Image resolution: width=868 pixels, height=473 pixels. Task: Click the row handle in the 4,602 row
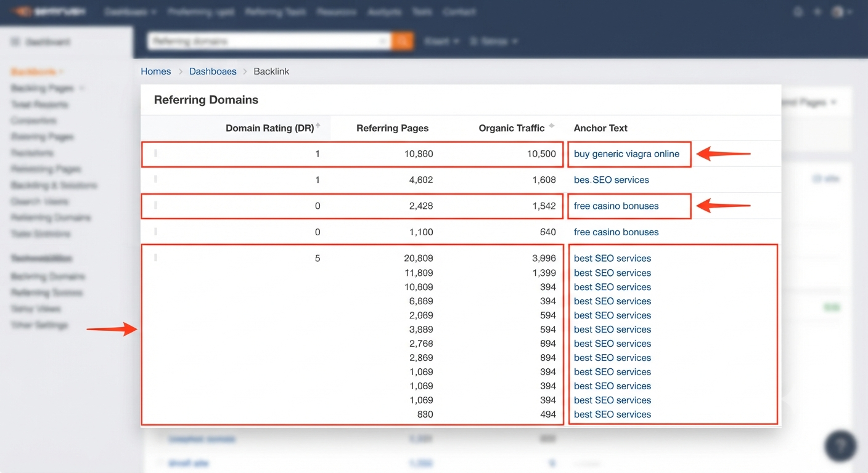tap(155, 179)
